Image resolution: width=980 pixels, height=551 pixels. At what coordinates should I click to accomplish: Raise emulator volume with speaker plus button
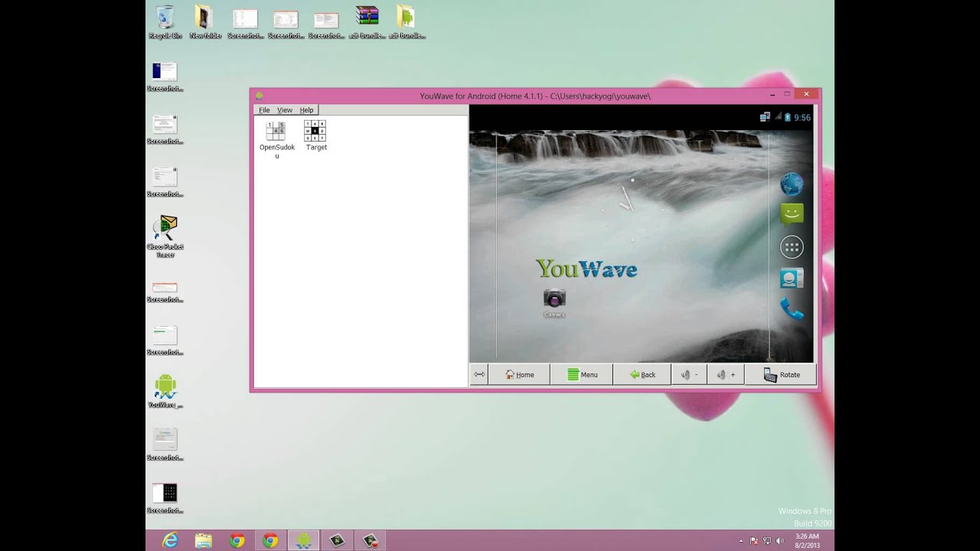[725, 374]
